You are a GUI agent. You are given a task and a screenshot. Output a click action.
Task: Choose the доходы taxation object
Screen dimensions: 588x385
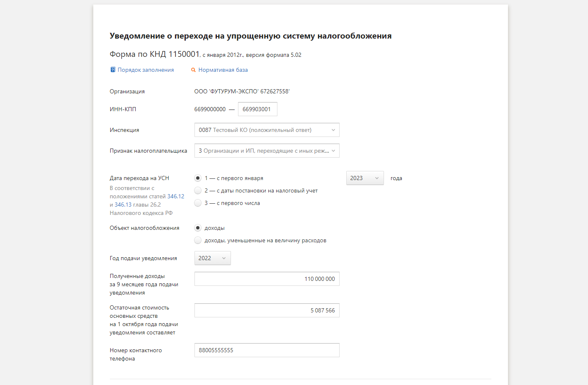[198, 228]
